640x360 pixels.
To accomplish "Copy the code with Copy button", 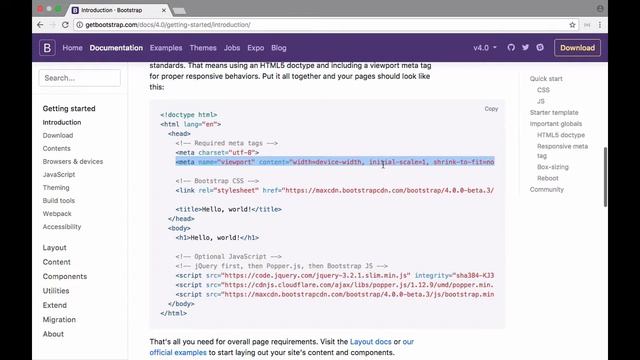I will pos(491,109).
